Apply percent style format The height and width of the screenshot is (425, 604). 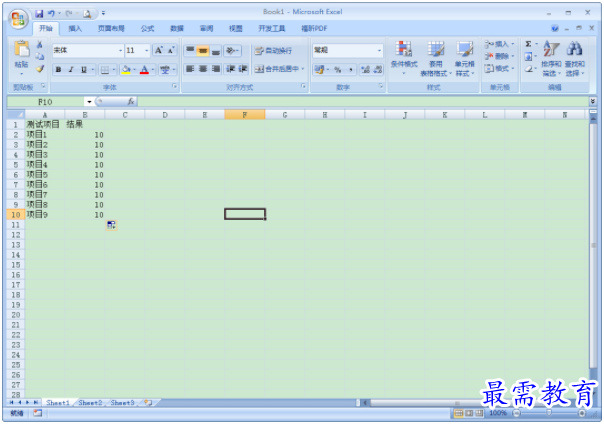(337, 70)
